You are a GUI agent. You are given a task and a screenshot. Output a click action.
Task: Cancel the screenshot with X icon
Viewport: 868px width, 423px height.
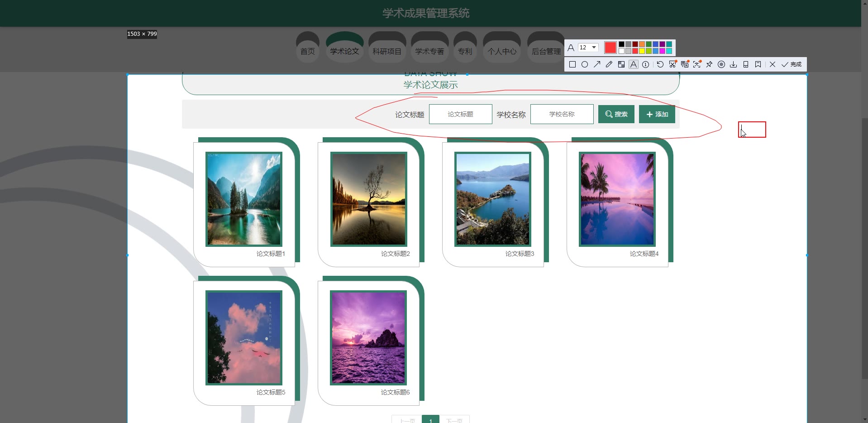(x=773, y=64)
